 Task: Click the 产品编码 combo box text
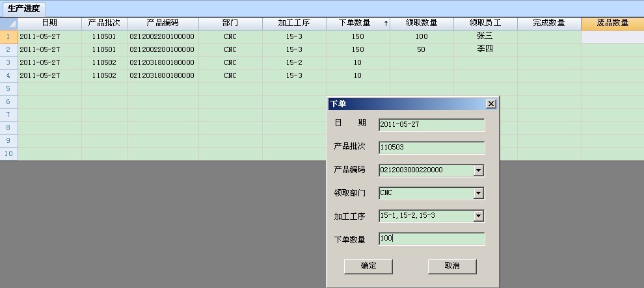coord(426,170)
